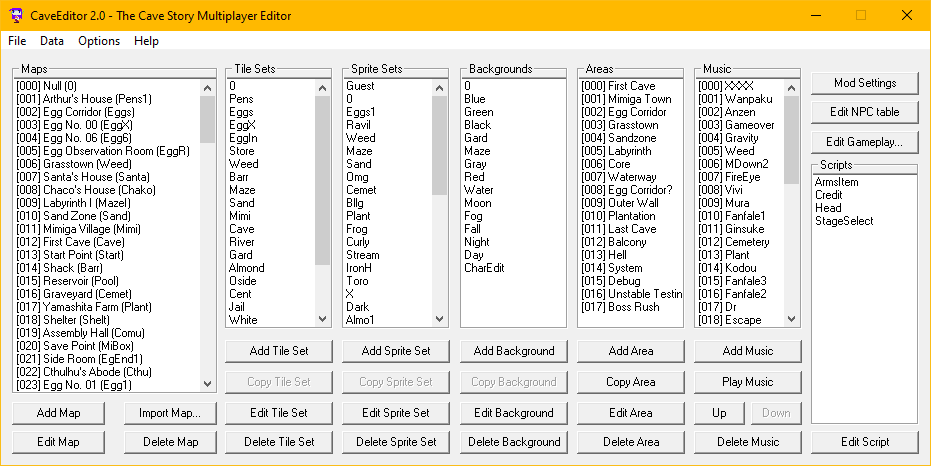Click the Add Map button
This screenshot has height=466, width=931.
pyautogui.click(x=58, y=413)
